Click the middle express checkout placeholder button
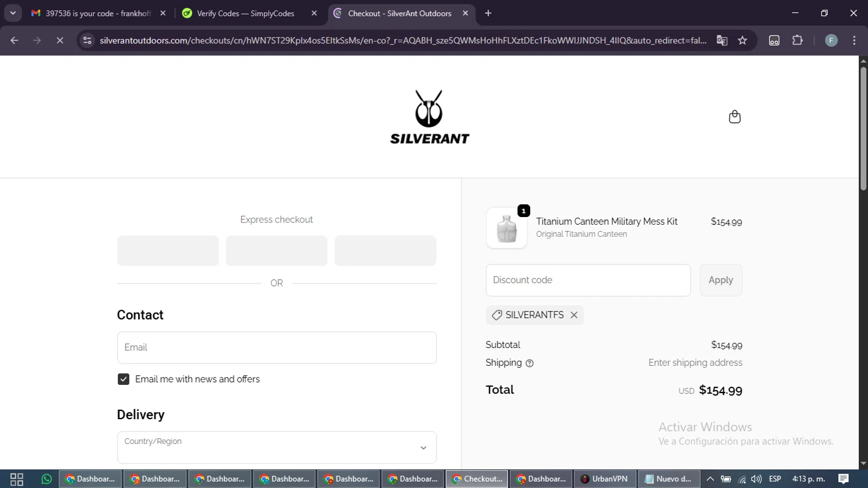The height and width of the screenshot is (488, 868). tap(277, 251)
